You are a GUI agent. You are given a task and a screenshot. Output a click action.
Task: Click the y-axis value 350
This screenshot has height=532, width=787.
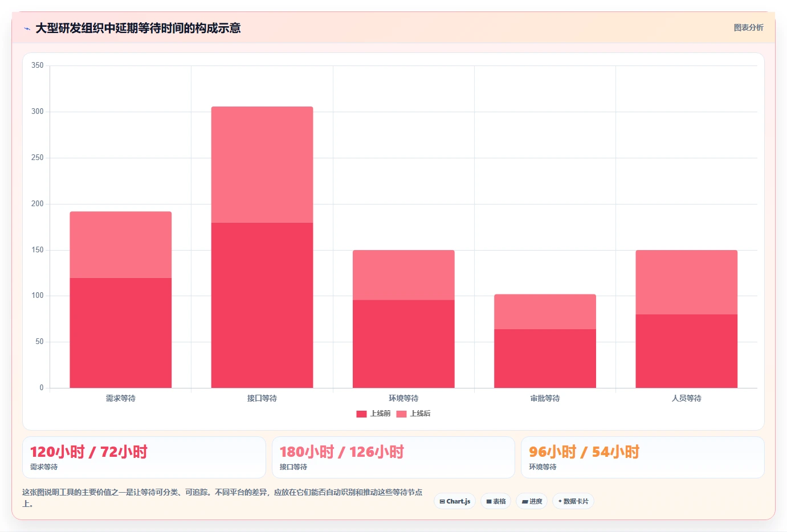tap(38, 66)
